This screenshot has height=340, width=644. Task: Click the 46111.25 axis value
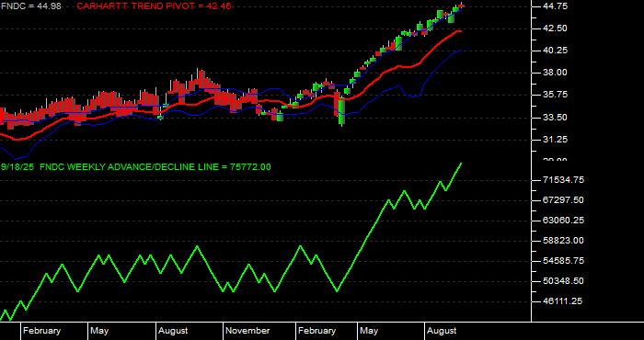pyautogui.click(x=563, y=301)
